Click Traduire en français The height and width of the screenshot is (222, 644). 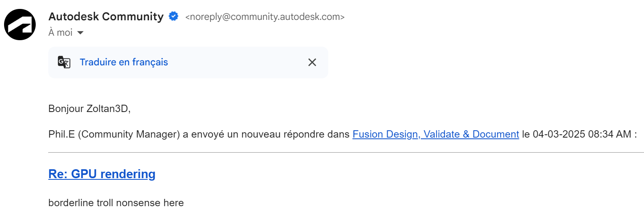(x=124, y=62)
